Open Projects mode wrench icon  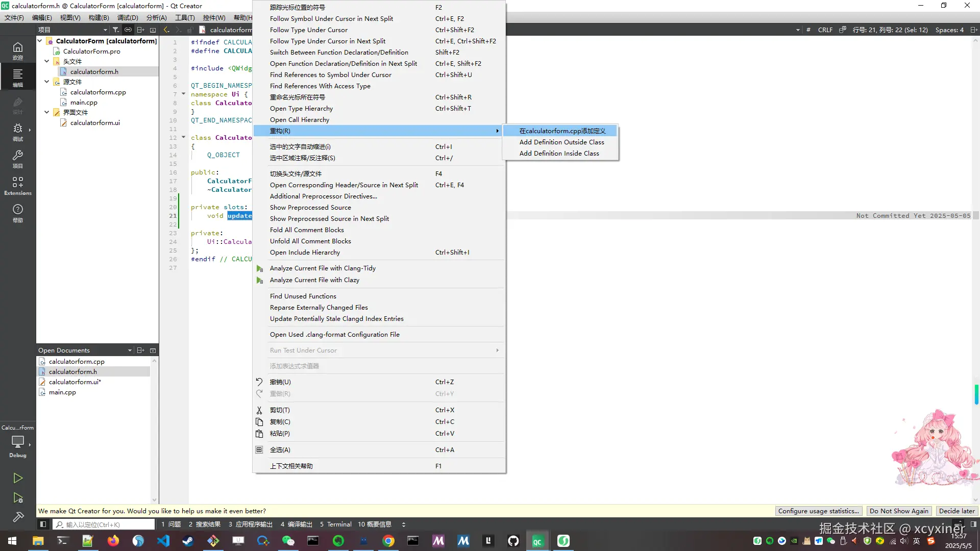click(x=18, y=158)
